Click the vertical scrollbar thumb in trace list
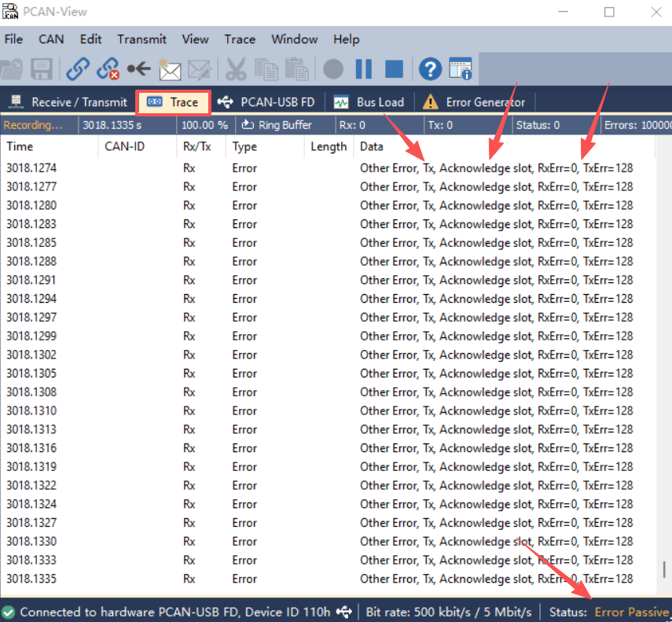Screen dimensions: 672x622 (x=665, y=570)
